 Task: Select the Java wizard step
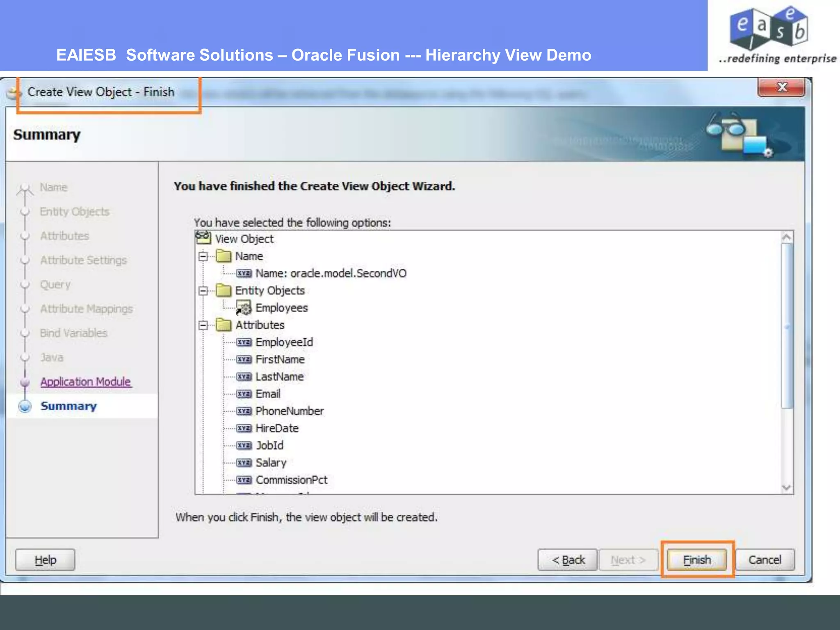pyautogui.click(x=52, y=358)
